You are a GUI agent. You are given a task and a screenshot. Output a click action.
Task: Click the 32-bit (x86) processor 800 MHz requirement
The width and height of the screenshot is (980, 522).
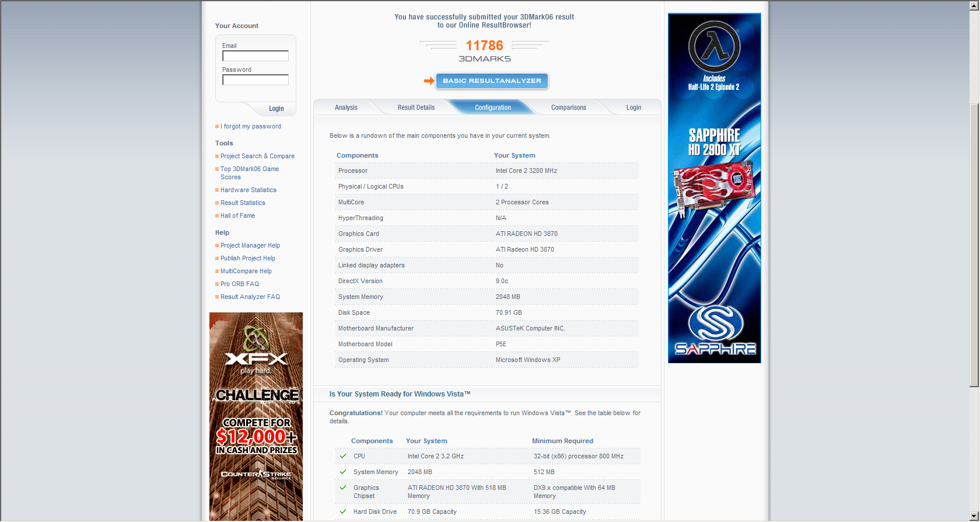pos(579,456)
